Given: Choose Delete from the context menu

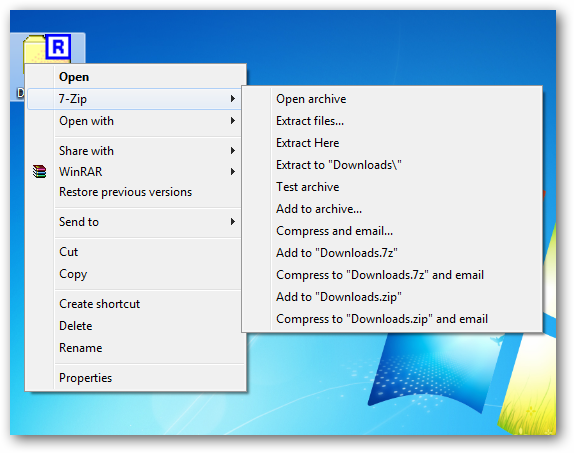Looking at the screenshot, I should pyautogui.click(x=135, y=326).
